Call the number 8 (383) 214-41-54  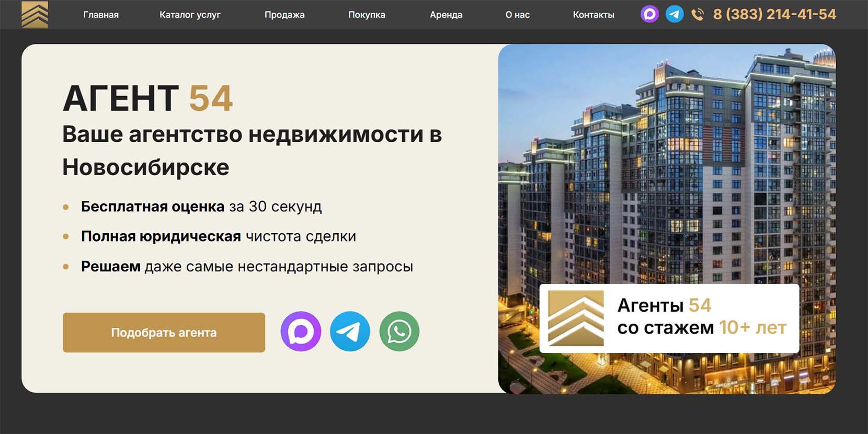774,15
